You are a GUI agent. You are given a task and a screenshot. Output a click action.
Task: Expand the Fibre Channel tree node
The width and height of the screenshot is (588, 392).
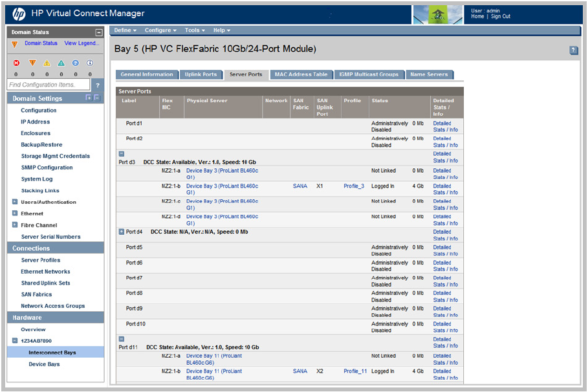click(x=15, y=225)
